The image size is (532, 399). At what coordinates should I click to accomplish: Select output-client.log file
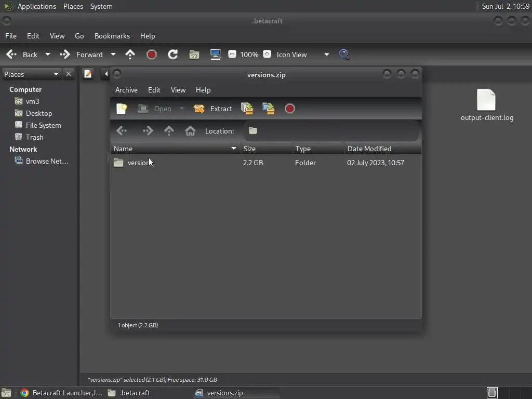pos(486,105)
